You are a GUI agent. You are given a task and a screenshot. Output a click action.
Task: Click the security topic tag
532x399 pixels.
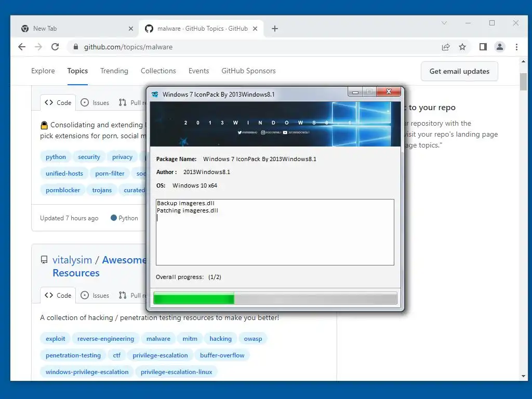(x=89, y=157)
